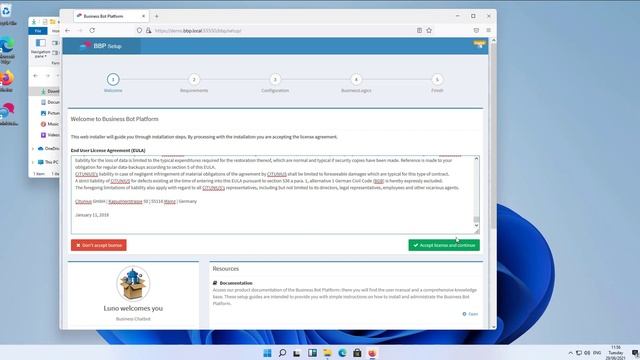The height and width of the screenshot is (360, 640).
Task: Click the Luno chatbot avatar image
Action: pos(133,283)
